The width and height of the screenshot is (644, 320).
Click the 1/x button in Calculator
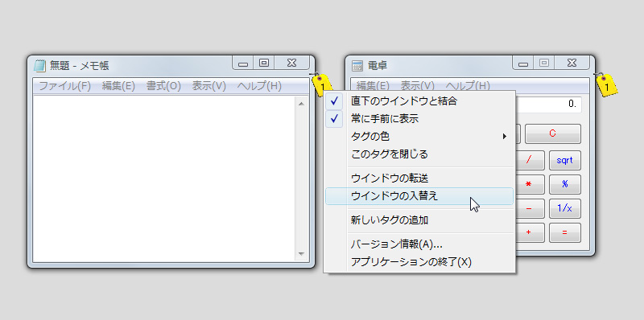pos(565,209)
